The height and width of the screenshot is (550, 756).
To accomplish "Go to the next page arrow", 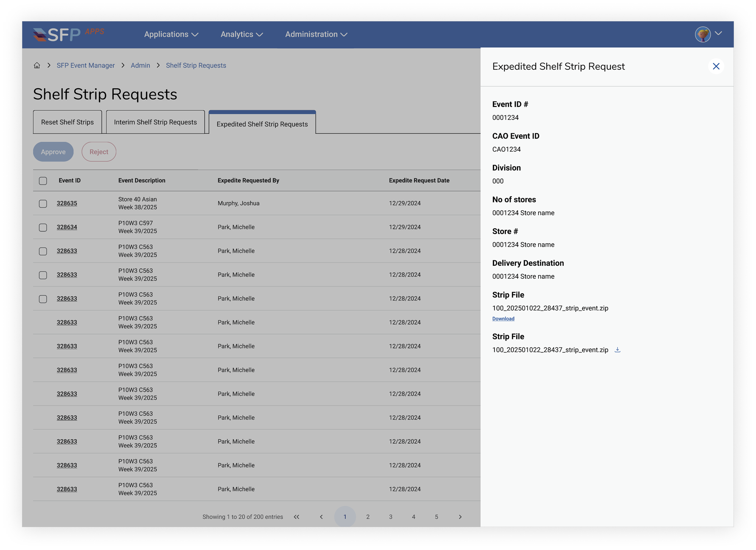I will [x=460, y=517].
